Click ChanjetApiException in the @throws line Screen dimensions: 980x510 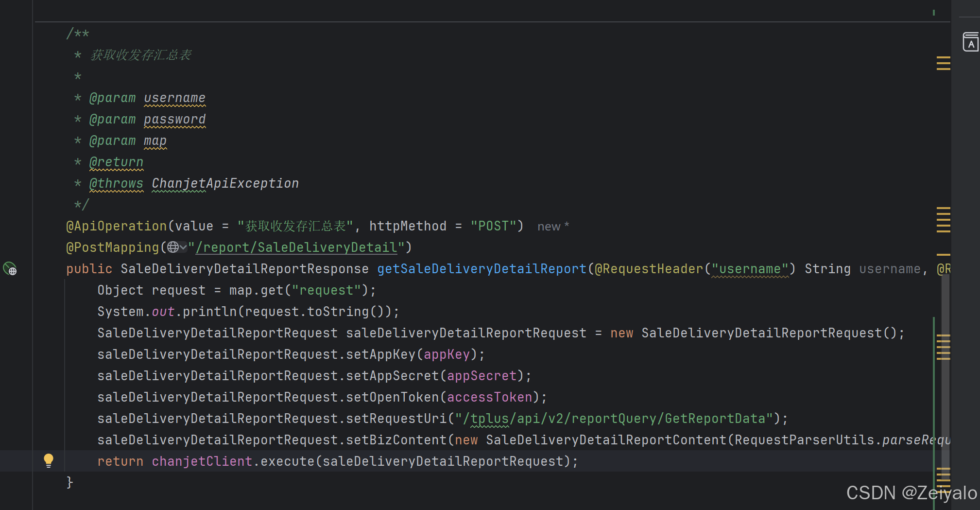(225, 183)
